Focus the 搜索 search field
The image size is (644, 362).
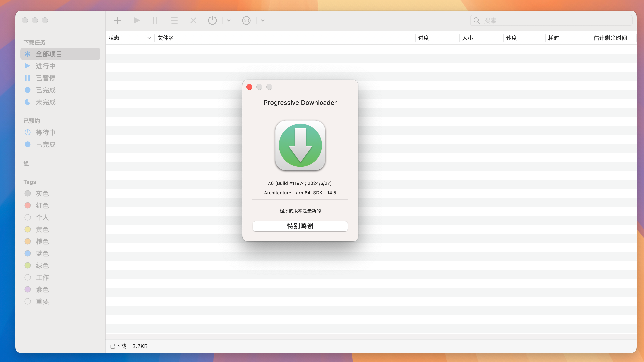coord(551,20)
